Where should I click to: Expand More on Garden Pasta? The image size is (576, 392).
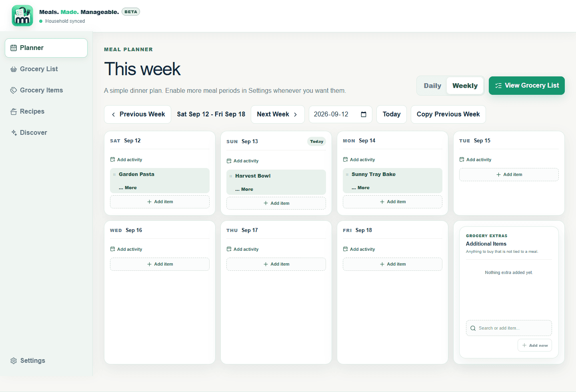[x=128, y=188]
